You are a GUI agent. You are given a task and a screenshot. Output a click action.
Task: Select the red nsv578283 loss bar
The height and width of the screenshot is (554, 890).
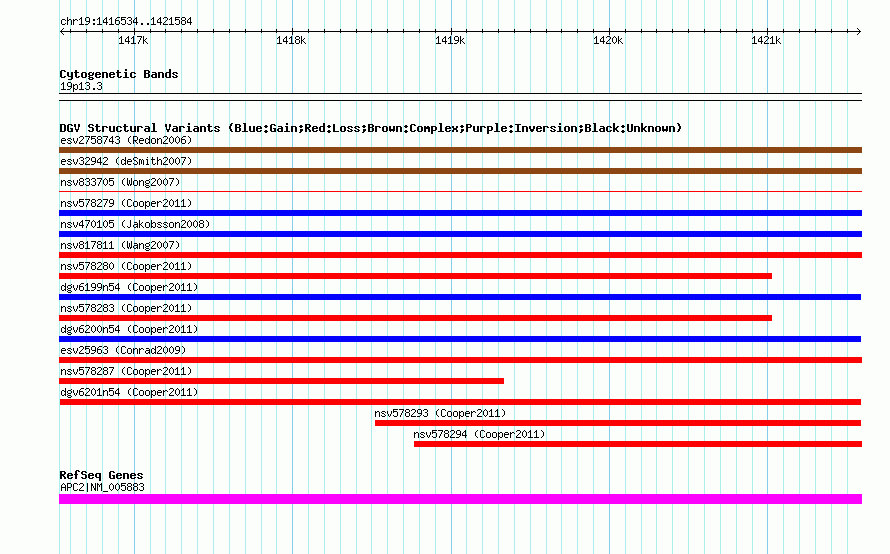[415, 318]
